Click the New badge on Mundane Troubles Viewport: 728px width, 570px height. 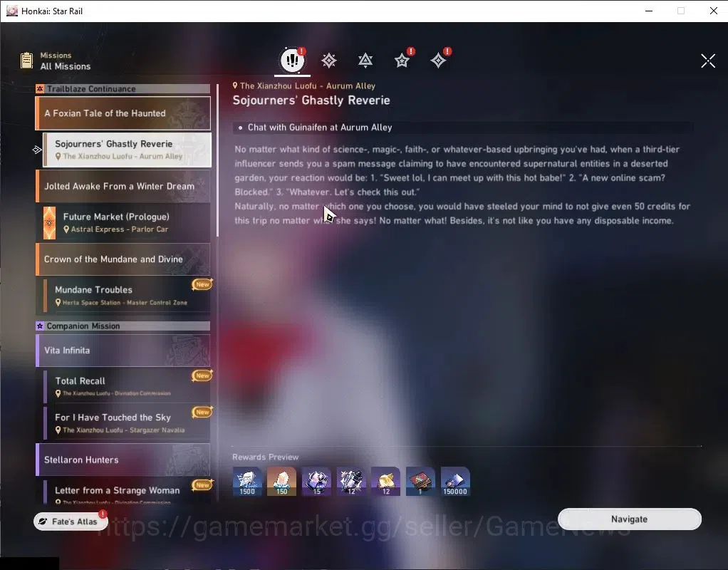[x=202, y=284]
